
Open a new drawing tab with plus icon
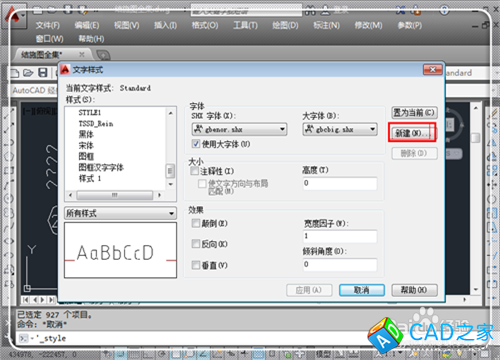103,54
